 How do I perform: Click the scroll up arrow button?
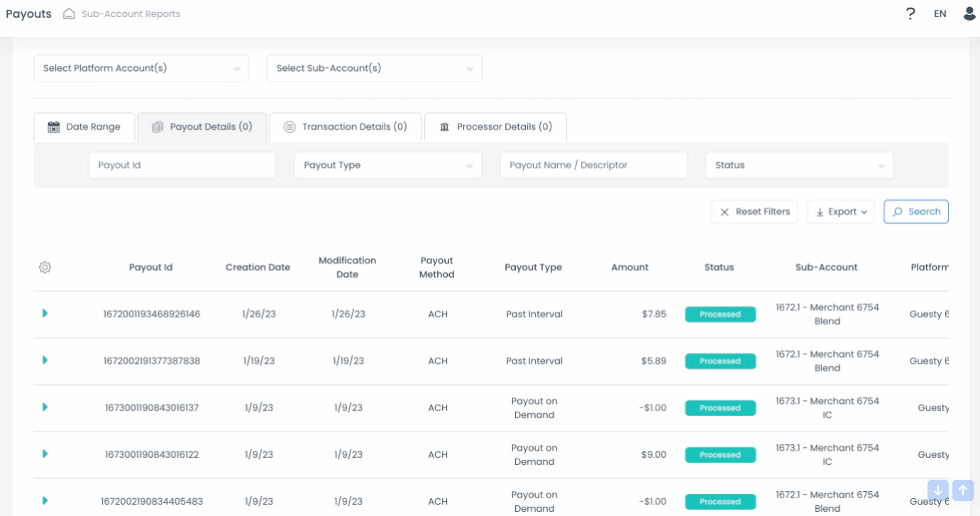pyautogui.click(x=963, y=490)
